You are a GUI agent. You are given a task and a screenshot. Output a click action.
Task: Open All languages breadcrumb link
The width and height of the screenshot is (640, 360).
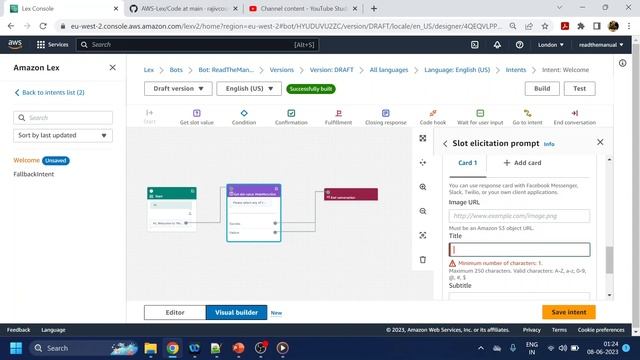389,70
